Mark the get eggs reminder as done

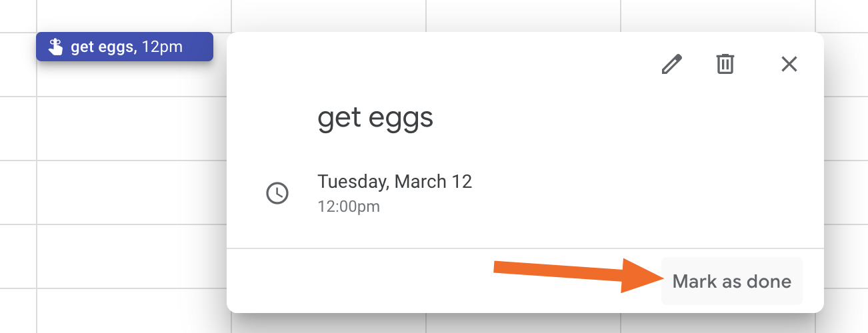click(732, 281)
